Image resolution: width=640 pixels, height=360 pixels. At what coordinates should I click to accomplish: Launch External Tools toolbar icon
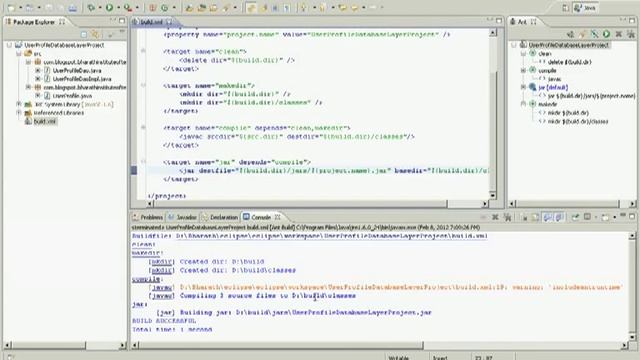pyautogui.click(x=128, y=7)
